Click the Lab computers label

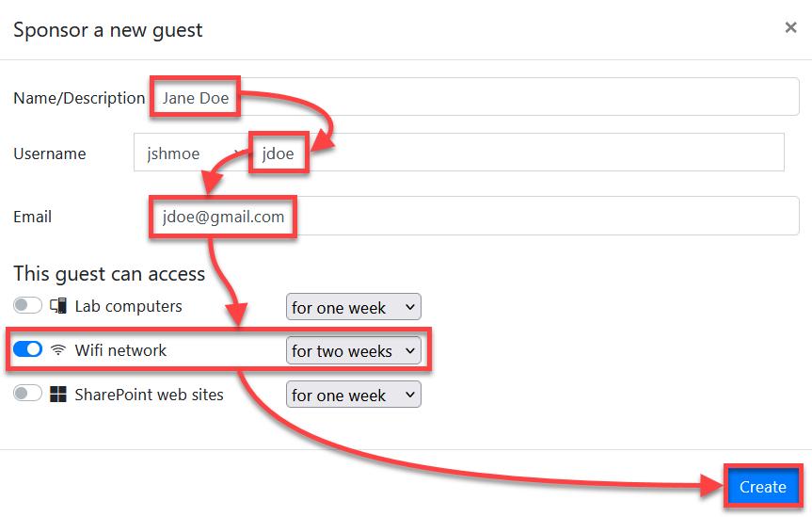coord(128,306)
